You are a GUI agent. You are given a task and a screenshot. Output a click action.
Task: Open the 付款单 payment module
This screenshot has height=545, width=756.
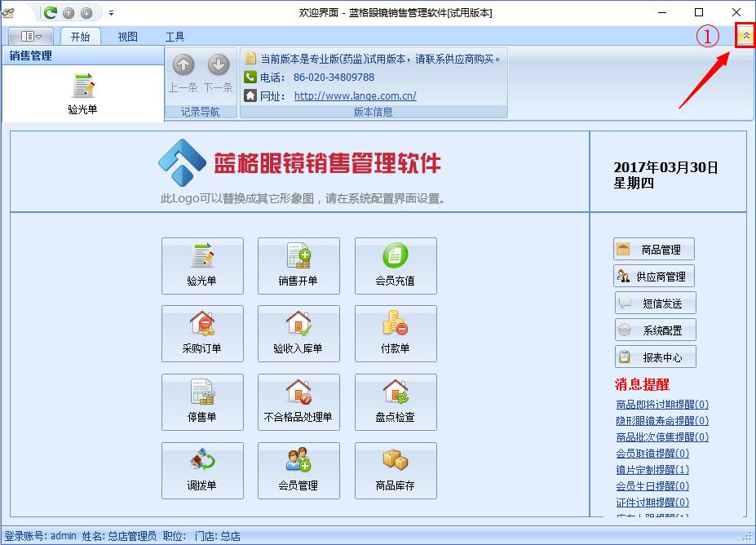point(396,334)
